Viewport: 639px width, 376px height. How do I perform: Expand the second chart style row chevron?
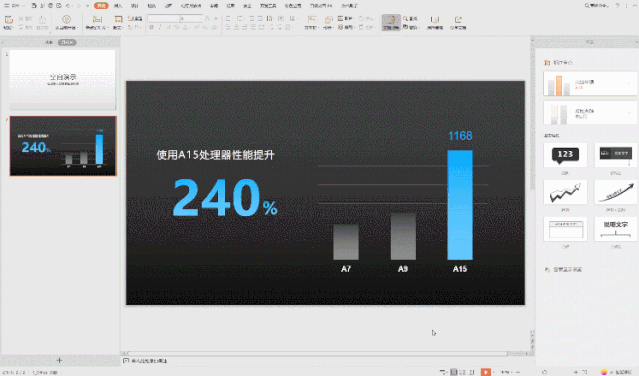pyautogui.click(x=629, y=113)
